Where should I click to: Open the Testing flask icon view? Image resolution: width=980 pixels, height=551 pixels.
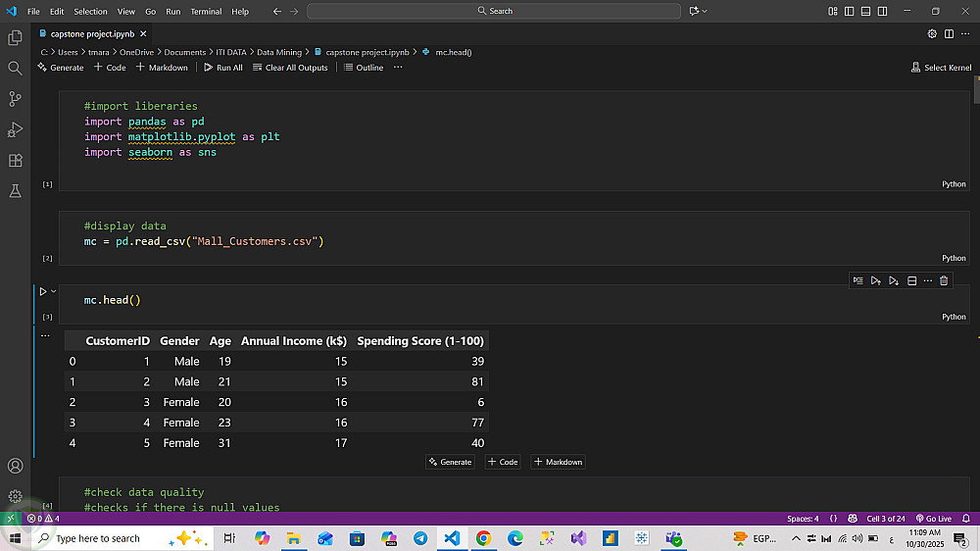(x=15, y=191)
